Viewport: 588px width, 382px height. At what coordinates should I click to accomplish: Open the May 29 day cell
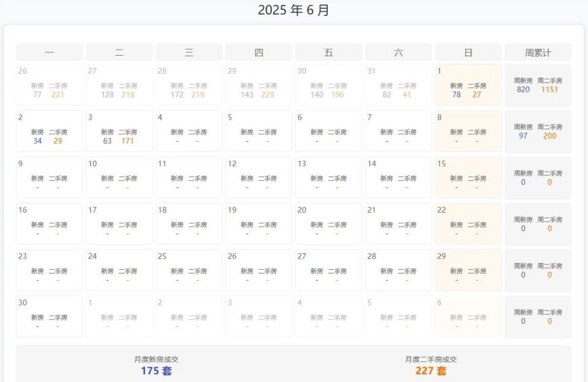click(258, 85)
